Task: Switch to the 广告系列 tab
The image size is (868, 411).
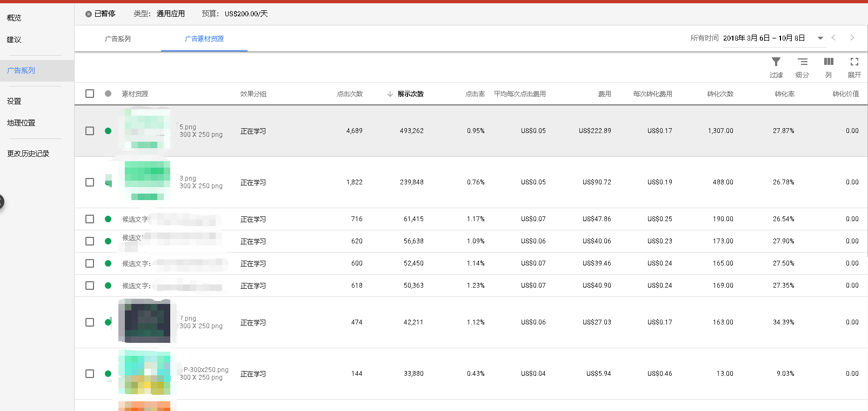Action: tap(118, 39)
